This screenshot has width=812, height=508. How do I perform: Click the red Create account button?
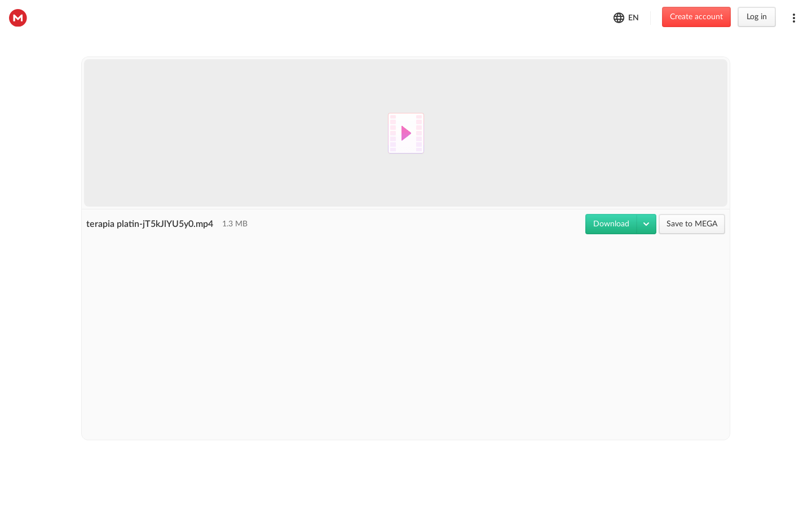696,17
